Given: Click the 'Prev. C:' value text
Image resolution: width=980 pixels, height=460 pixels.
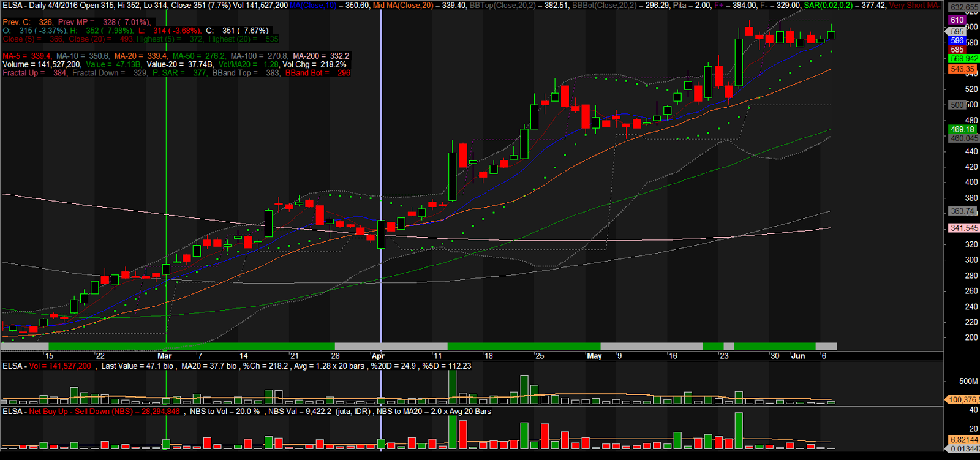Looking at the screenshot, I should (28, 22).
